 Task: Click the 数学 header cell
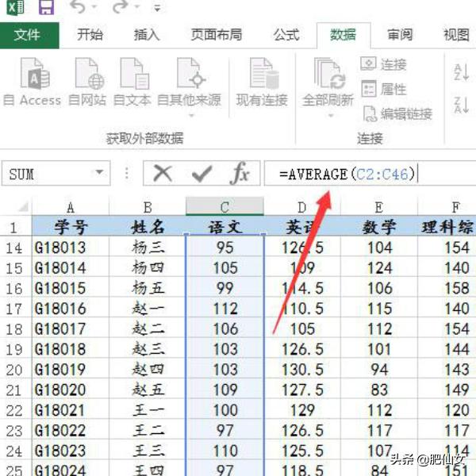tap(379, 227)
